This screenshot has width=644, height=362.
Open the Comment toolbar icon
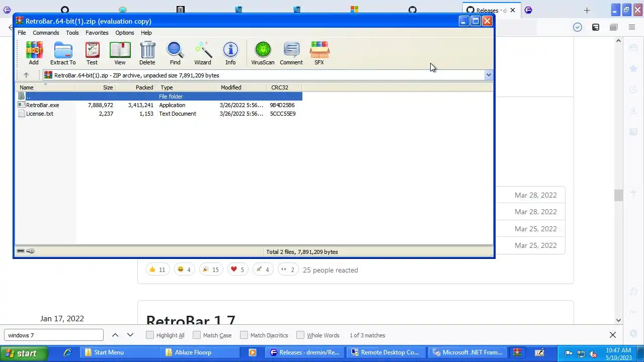[x=291, y=53]
